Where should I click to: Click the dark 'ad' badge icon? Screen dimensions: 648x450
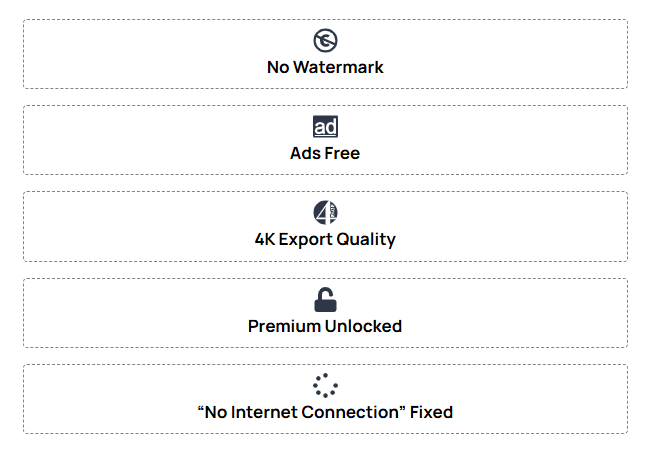coord(325,127)
